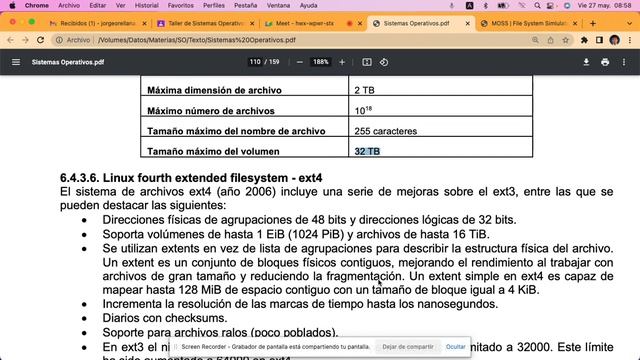Click the Bluetooth menu bar icon
Image resolution: width=640 pixels, height=360 pixels.
click(485, 6)
